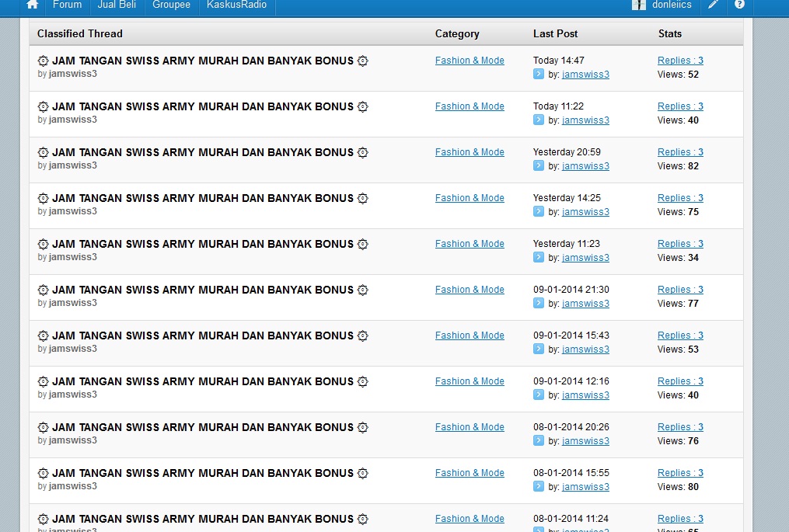
Task: Open Fashion & Mode category in Today 11:22 row
Action: point(470,106)
